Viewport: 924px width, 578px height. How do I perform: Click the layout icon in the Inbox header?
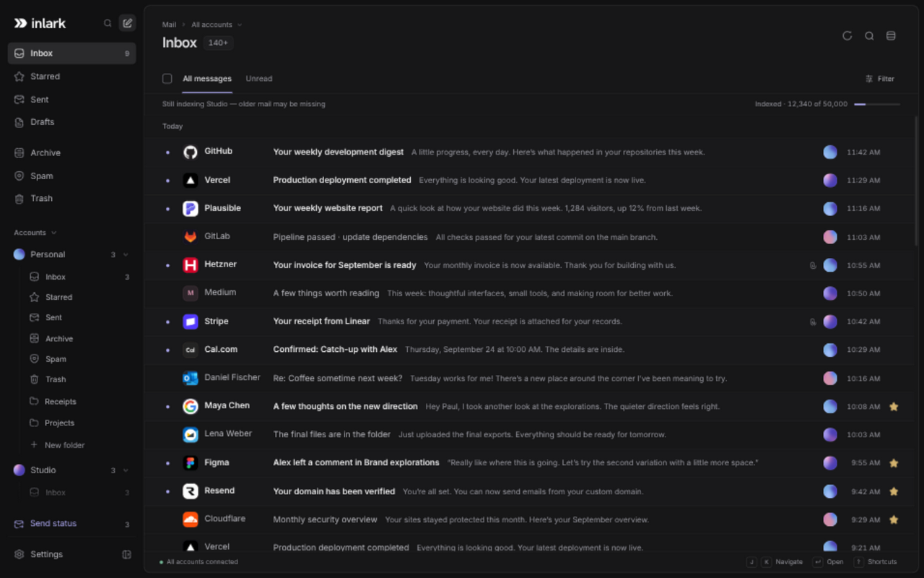[891, 35]
